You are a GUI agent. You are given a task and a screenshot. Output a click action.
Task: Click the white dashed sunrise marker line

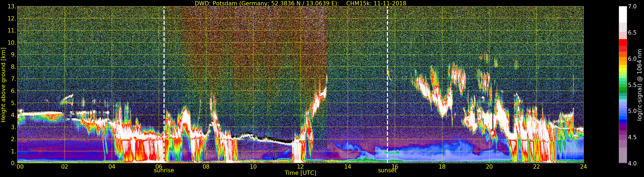(164, 85)
